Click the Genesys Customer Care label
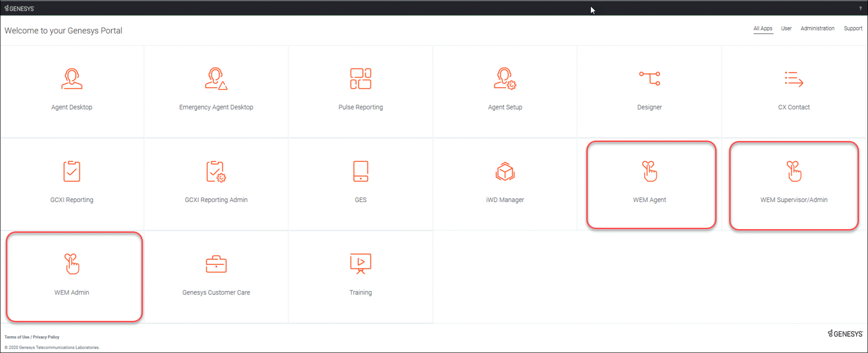 point(216,293)
